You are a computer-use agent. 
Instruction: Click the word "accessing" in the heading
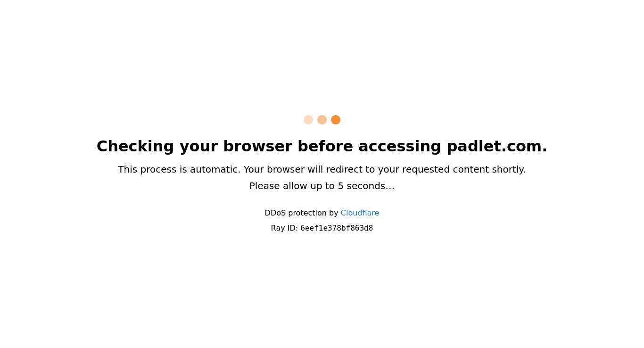pos(400,147)
